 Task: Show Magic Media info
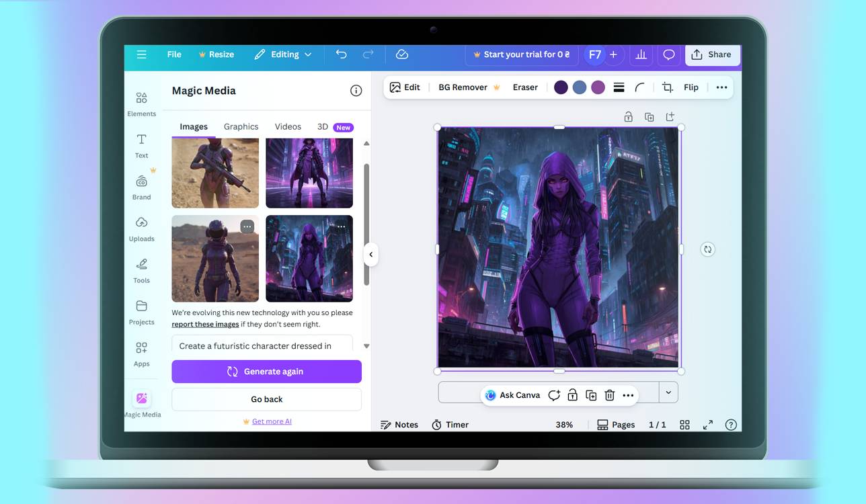pos(356,91)
